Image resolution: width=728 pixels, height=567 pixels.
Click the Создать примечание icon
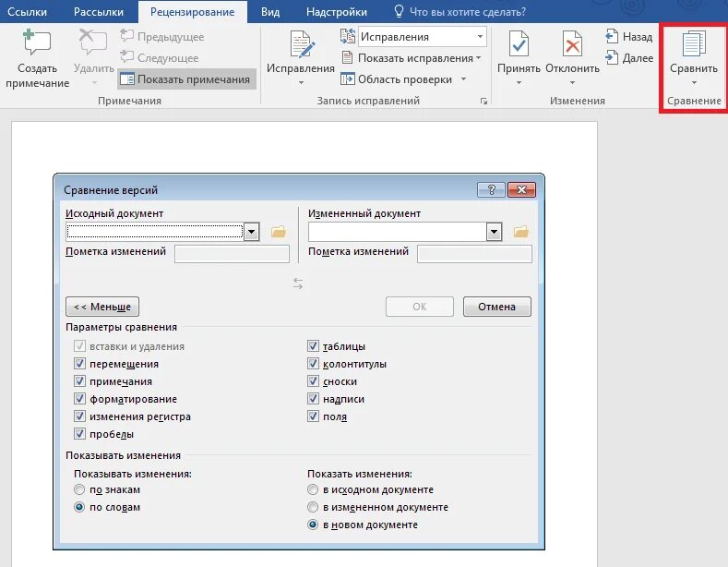37,42
